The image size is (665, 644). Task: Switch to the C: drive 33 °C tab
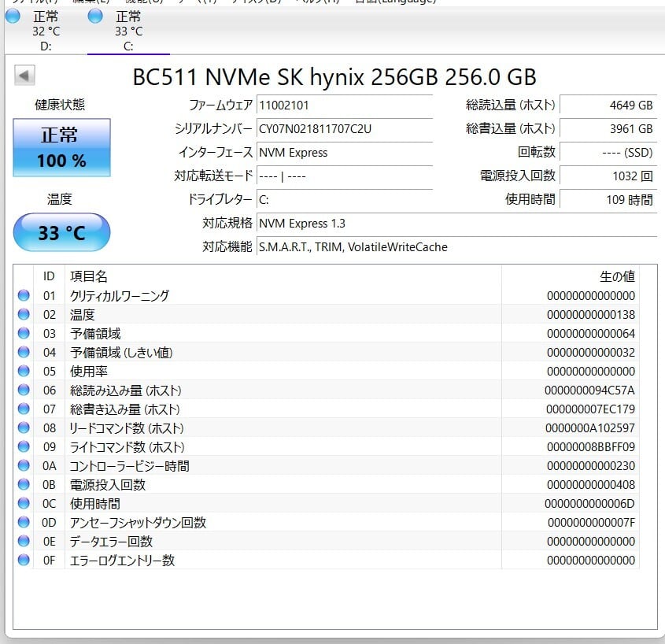pos(127,31)
